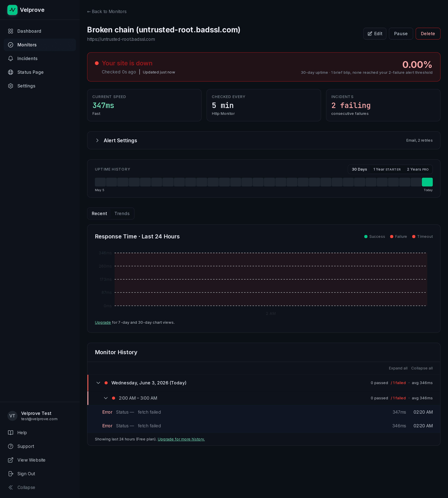This screenshot has width=448, height=498.
Task: Open the Settings gear icon
Action: click(11, 86)
